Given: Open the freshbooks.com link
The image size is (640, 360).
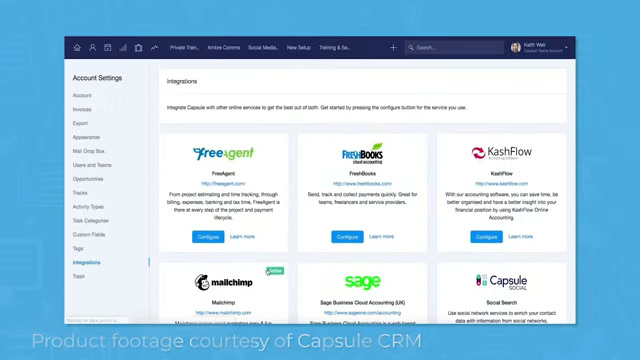Looking at the screenshot, I should 362,184.
